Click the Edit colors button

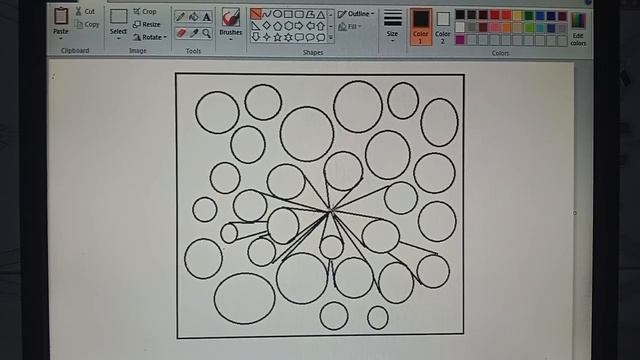(x=578, y=28)
